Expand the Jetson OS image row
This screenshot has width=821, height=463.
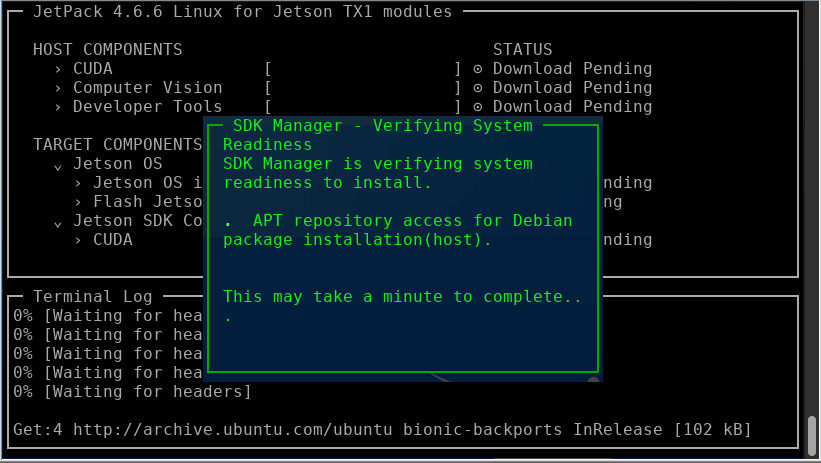pos(77,183)
